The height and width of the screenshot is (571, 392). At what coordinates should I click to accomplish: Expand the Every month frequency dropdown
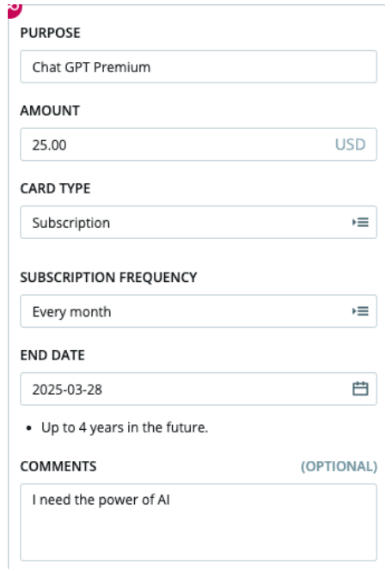point(199,311)
